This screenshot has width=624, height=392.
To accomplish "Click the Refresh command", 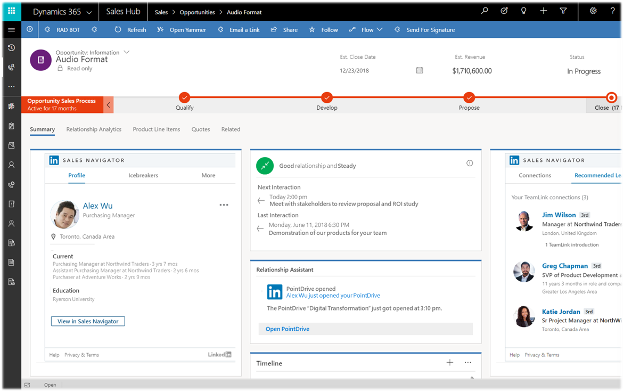I will pyautogui.click(x=130, y=30).
